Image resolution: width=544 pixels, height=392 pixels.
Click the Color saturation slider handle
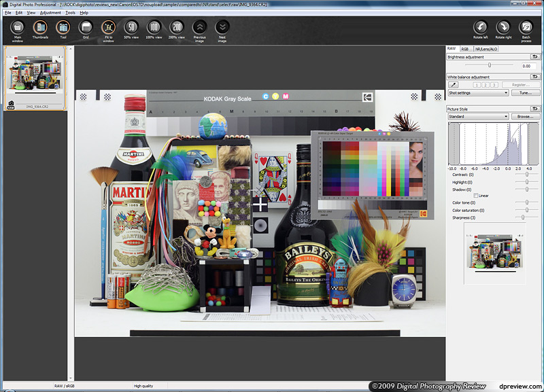[x=526, y=210]
